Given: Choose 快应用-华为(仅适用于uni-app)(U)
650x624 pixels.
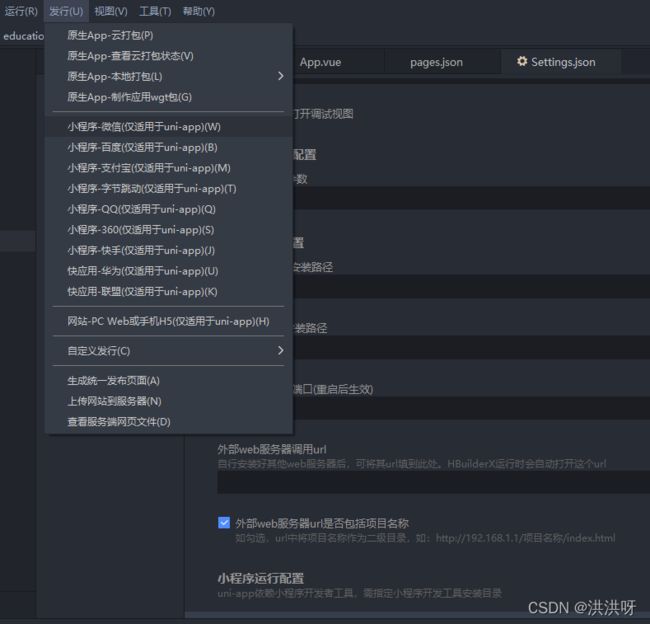Looking at the screenshot, I should [x=169, y=271].
